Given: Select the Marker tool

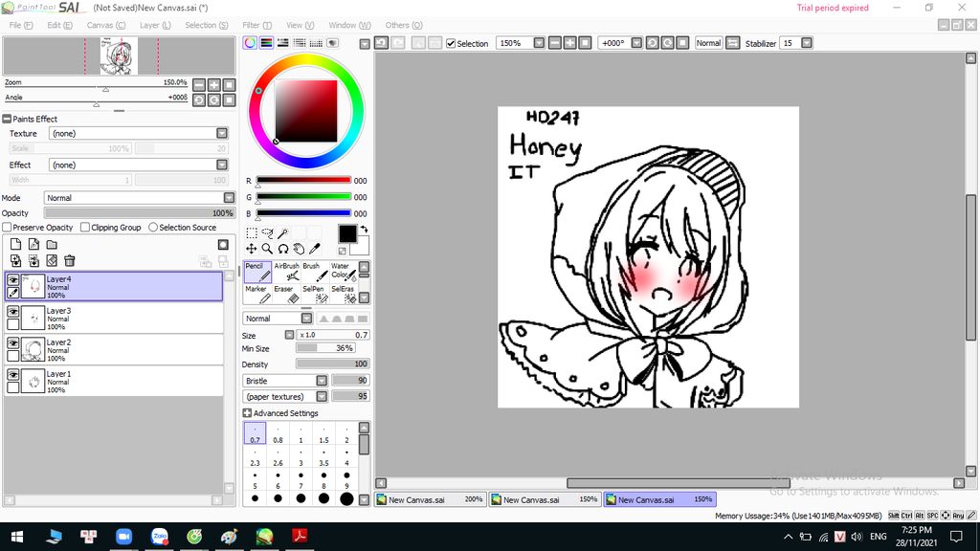Looking at the screenshot, I should point(257,295).
